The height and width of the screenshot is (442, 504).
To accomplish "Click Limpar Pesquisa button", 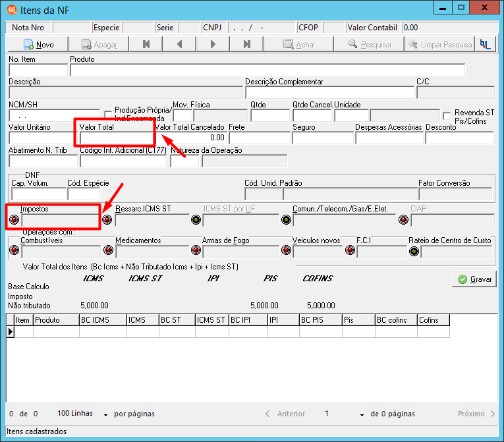I will point(439,44).
